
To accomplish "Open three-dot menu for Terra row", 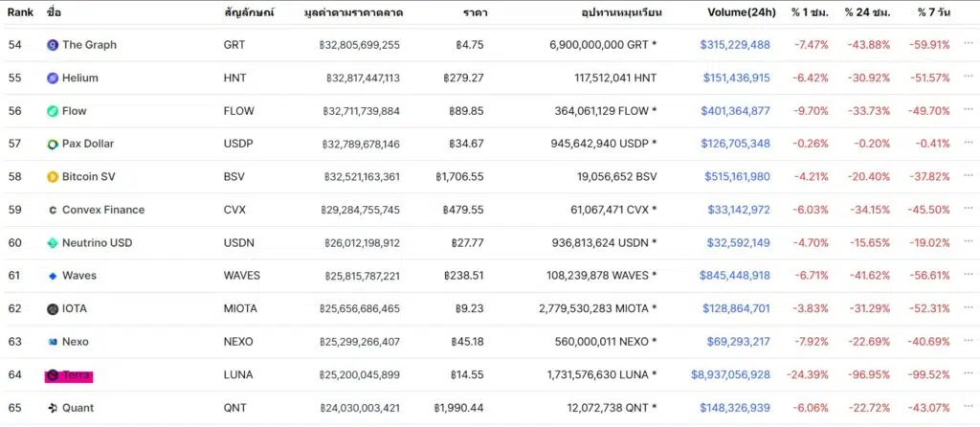I will point(969,375).
